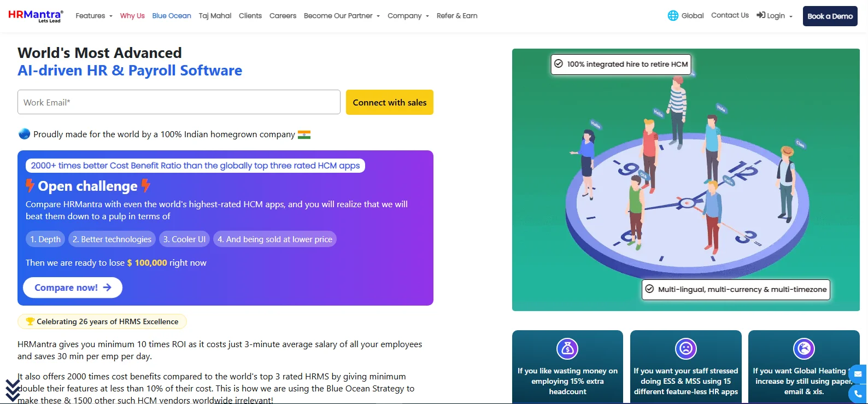Screen dimensions: 868x404
Task: Expand the Features dropdown menu
Action: [x=94, y=16]
